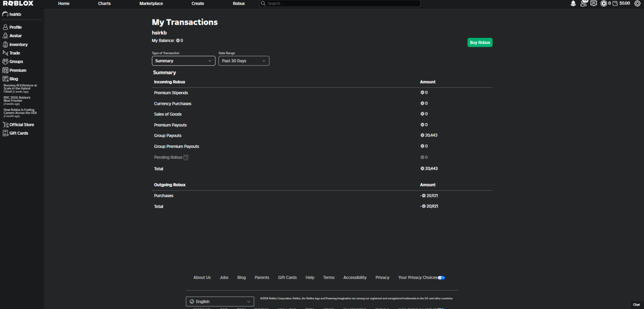The image size is (644, 309).
Task: Click Parents footer link
Action: (x=262, y=278)
